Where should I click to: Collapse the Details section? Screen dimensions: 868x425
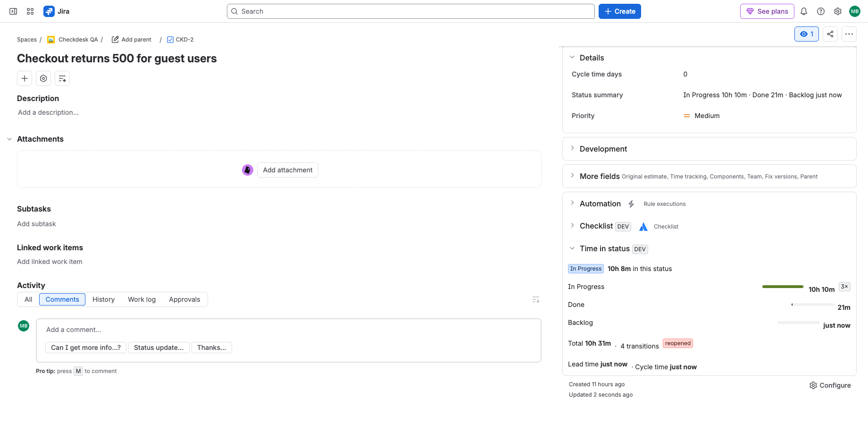572,58
